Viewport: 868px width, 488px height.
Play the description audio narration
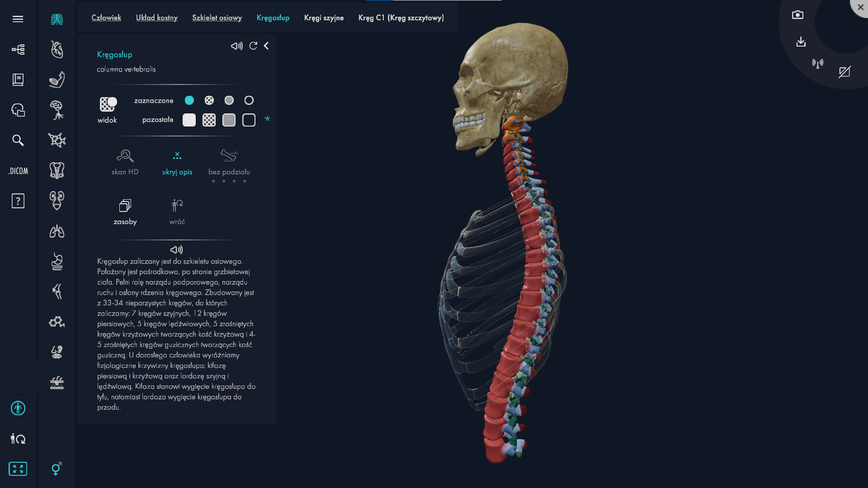pos(176,250)
